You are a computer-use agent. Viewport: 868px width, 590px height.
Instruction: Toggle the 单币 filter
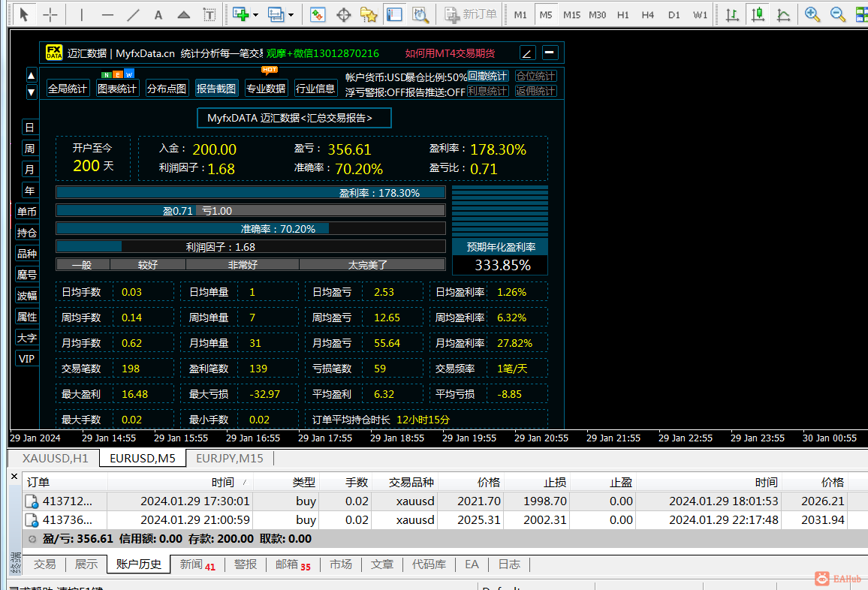click(27, 212)
